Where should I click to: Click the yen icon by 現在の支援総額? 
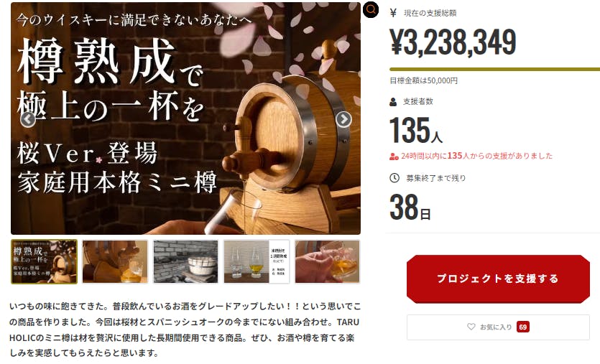coord(393,13)
